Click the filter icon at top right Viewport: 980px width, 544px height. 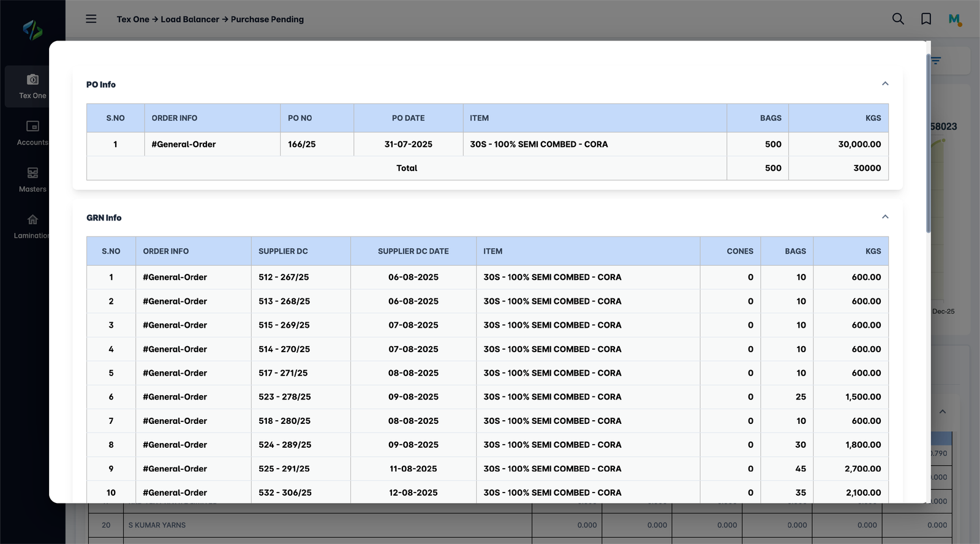[x=936, y=61]
